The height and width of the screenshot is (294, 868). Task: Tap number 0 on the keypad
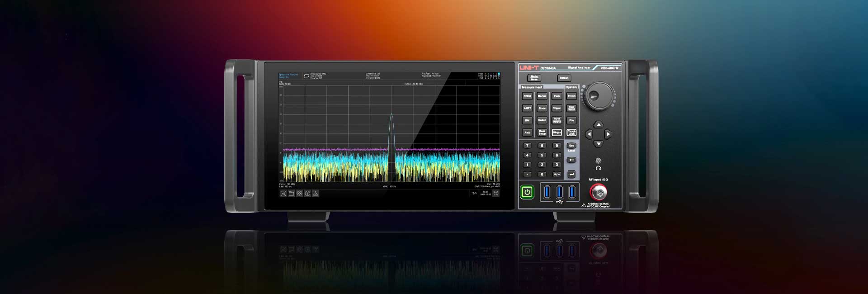pyautogui.click(x=542, y=174)
